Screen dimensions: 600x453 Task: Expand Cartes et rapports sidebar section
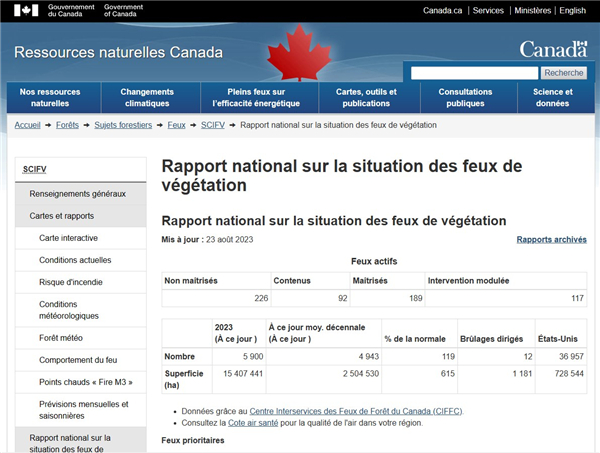coord(62,215)
